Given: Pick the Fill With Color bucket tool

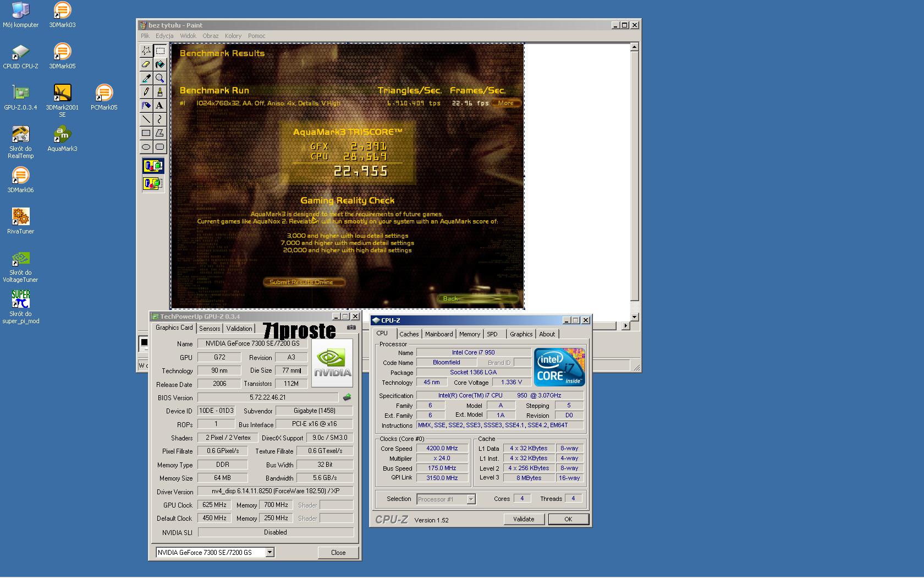Looking at the screenshot, I should pos(159,64).
